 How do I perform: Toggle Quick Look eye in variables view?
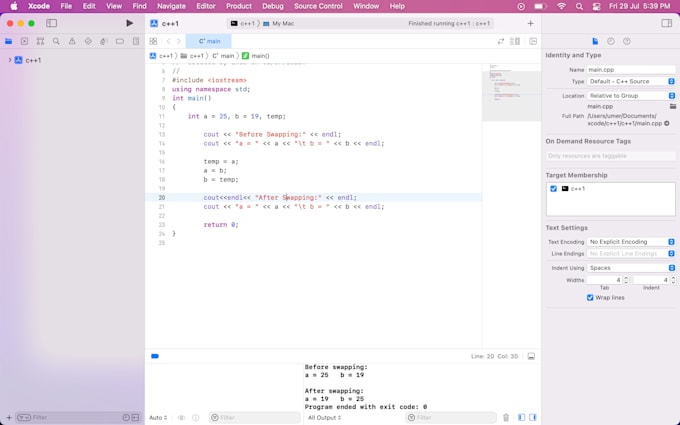pos(181,418)
